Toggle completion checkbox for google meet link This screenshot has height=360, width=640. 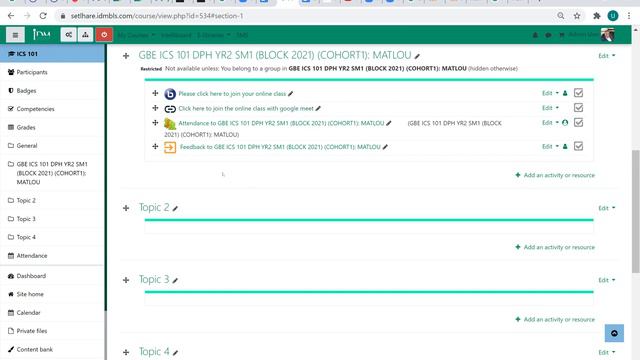tap(578, 108)
